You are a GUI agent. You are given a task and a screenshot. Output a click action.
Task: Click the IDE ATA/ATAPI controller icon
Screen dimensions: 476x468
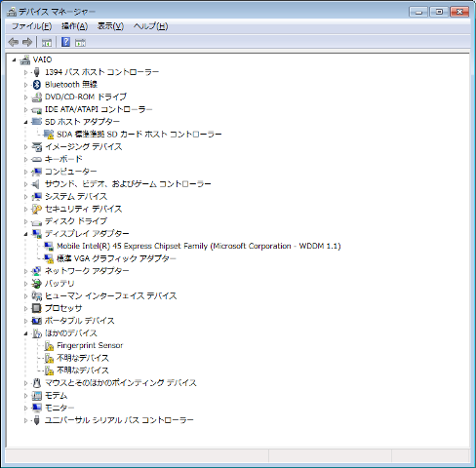37,110
